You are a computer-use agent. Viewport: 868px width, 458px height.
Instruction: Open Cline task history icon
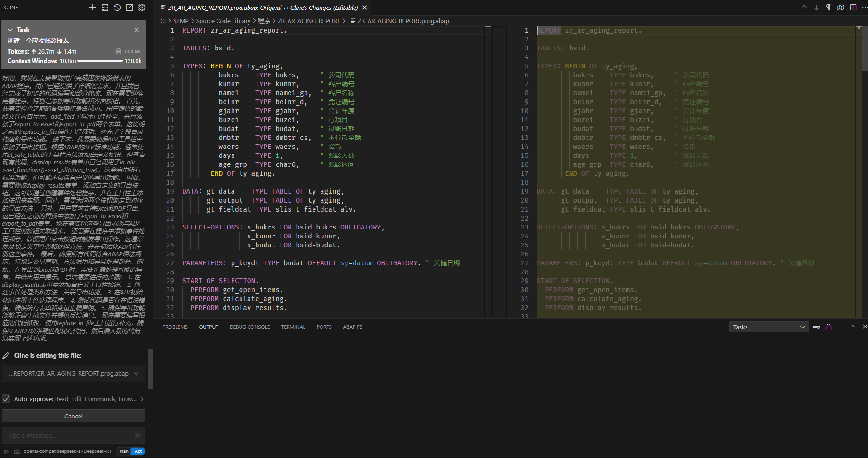click(117, 8)
